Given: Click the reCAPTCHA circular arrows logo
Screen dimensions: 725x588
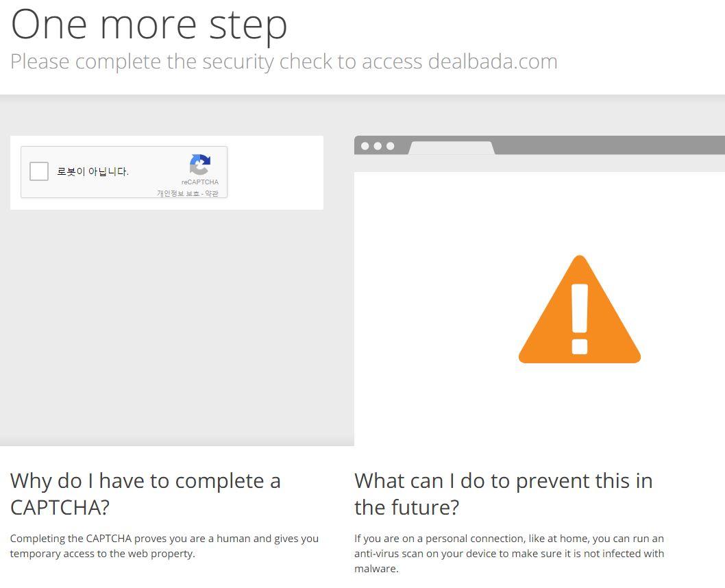Looking at the screenshot, I should (199, 164).
